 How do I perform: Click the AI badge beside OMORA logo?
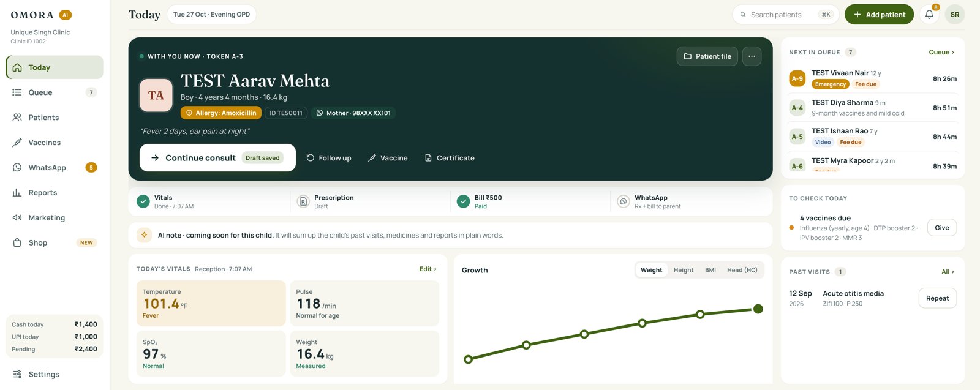(x=66, y=15)
